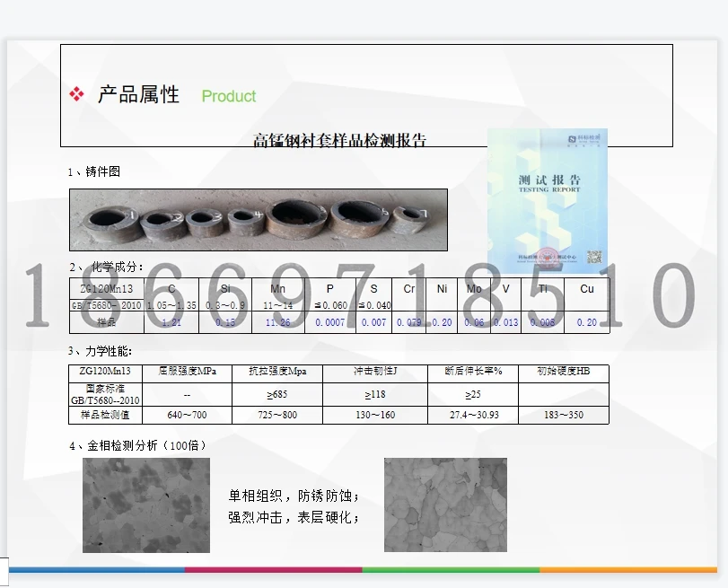Select the ZG120Mn13 cell in chemical composition table
This screenshot has height=588, width=728.
click(x=106, y=288)
